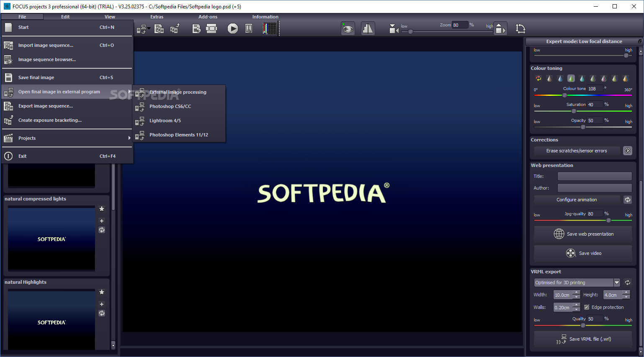Select the purple colour toning drop
Screen dimensions: 644x357
[x=604, y=78]
